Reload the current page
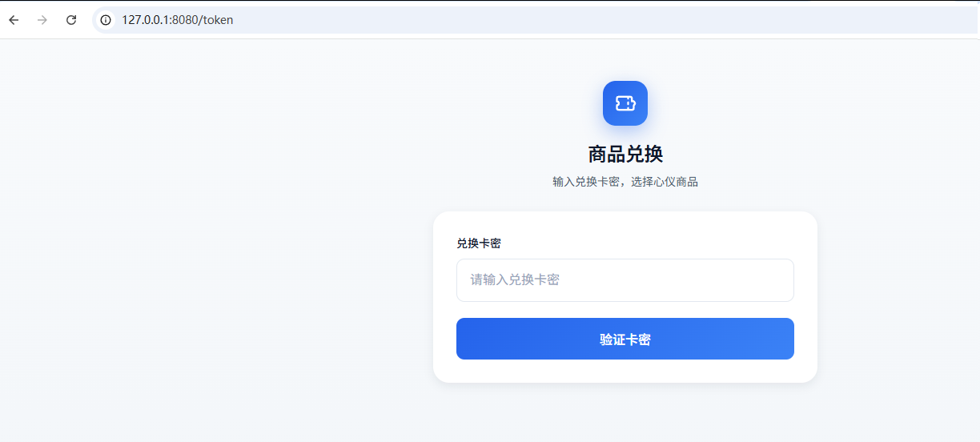This screenshot has height=442, width=980. 71,20
